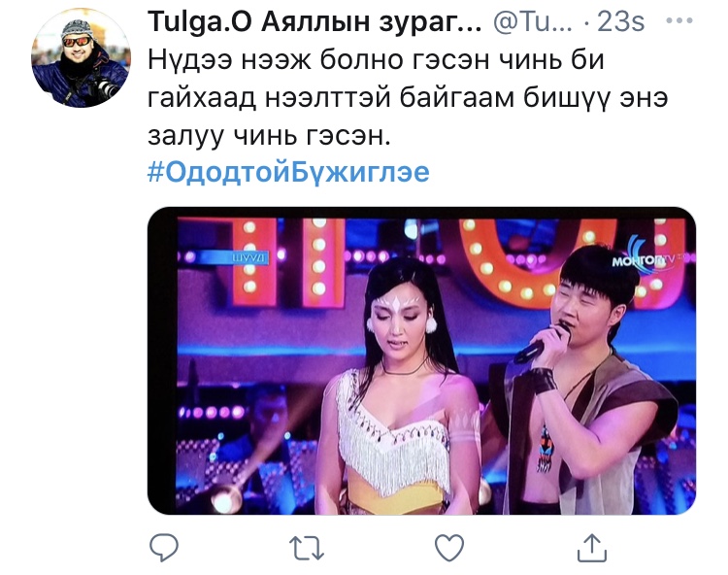This screenshot has width=728, height=575.
Task: Open the round profile avatar of Tulga.O
Action: [82, 57]
